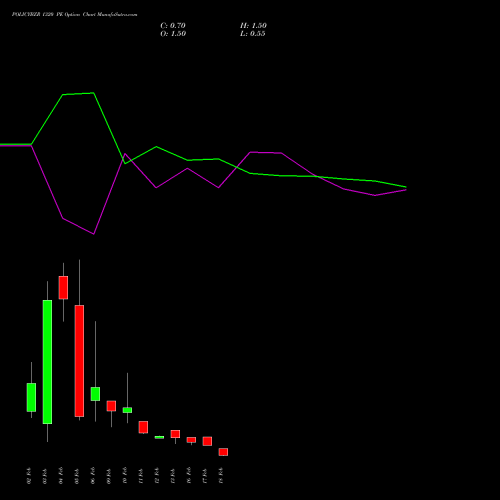Click the tall green candle above 03 Feb
The image size is (500, 500).
click(x=47, y=362)
